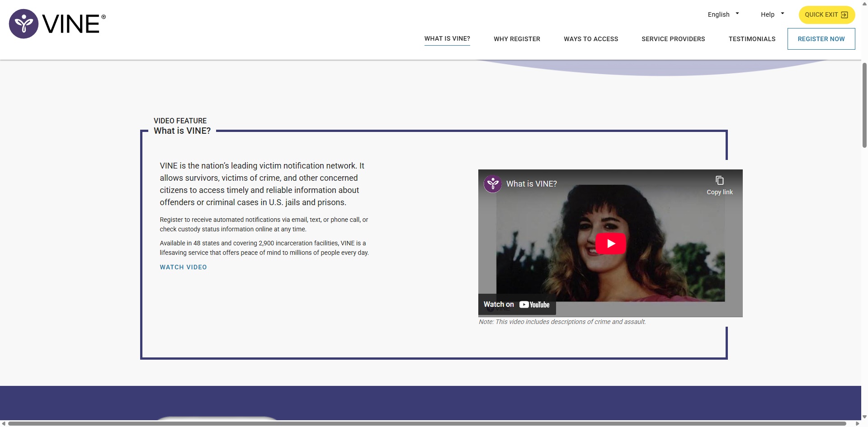Click the WATCH VIDEO link
This screenshot has width=868, height=427.
point(183,267)
